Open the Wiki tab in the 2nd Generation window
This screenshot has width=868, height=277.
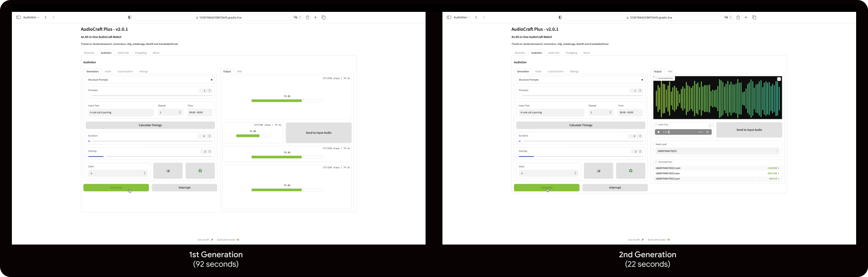click(670, 71)
